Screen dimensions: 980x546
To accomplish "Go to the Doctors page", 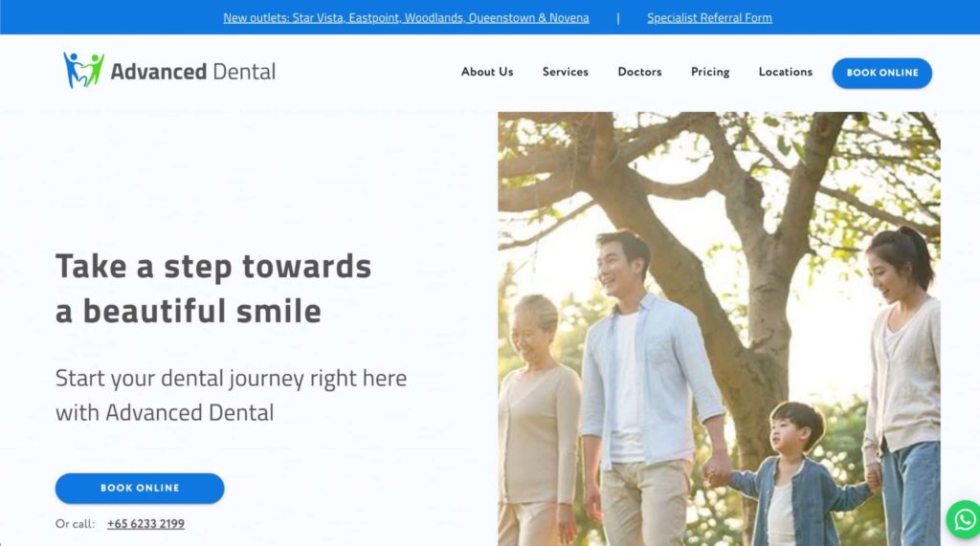I will [x=639, y=72].
